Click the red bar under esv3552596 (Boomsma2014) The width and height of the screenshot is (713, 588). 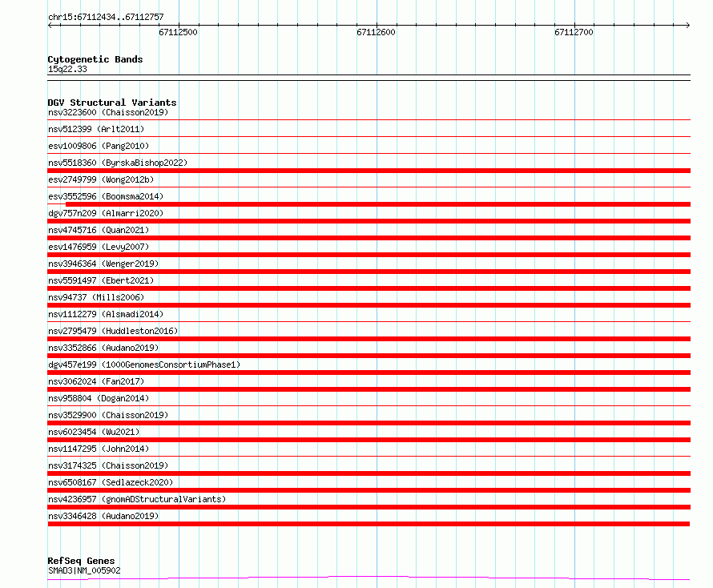378,204
